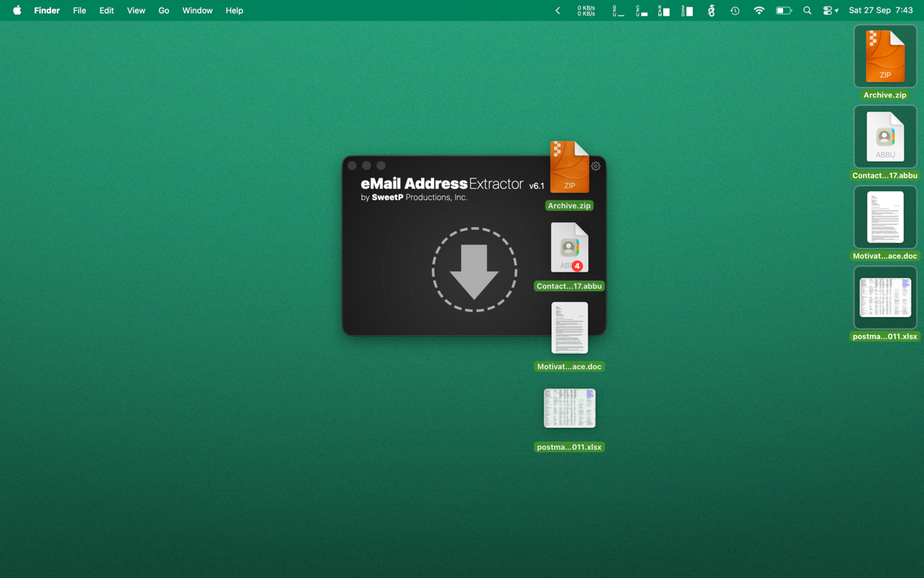
Task: Select desktop Motivat...ace.doc thumbnail at screen edge
Action: pyautogui.click(x=885, y=217)
